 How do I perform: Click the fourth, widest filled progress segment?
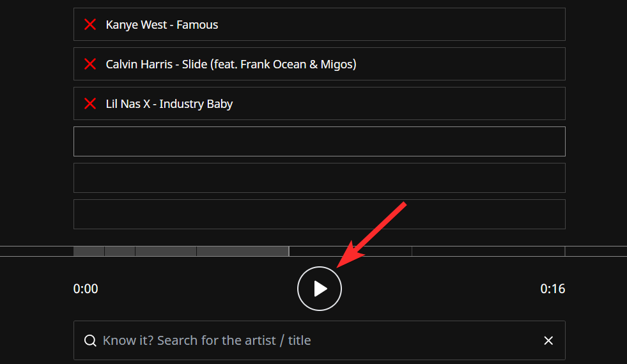(x=242, y=251)
